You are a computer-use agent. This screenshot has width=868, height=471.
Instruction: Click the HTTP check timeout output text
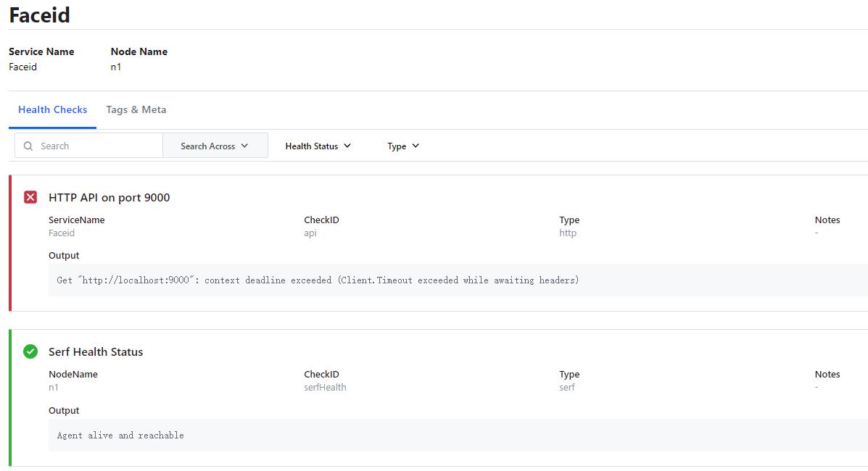pos(318,280)
